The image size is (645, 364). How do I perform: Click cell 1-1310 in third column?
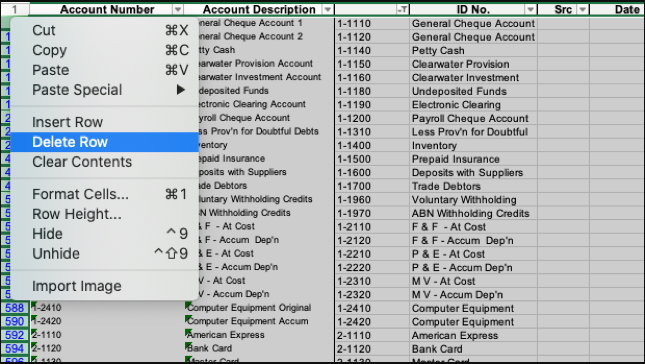[372, 132]
